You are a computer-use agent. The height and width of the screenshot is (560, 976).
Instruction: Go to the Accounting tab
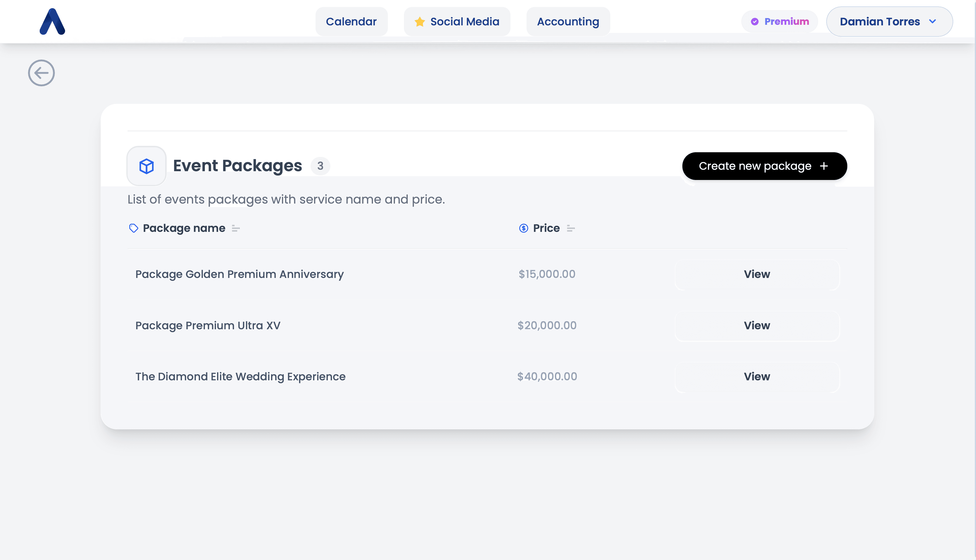pyautogui.click(x=568, y=22)
